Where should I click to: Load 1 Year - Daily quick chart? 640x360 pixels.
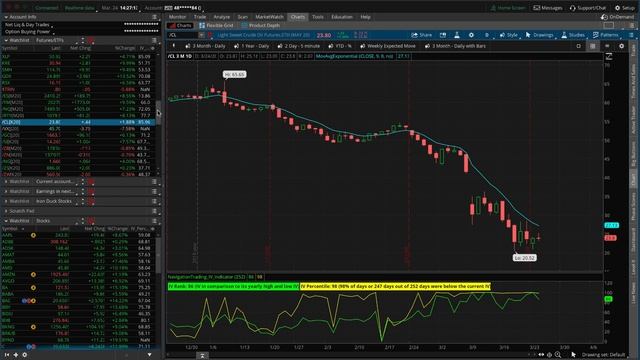point(251,46)
